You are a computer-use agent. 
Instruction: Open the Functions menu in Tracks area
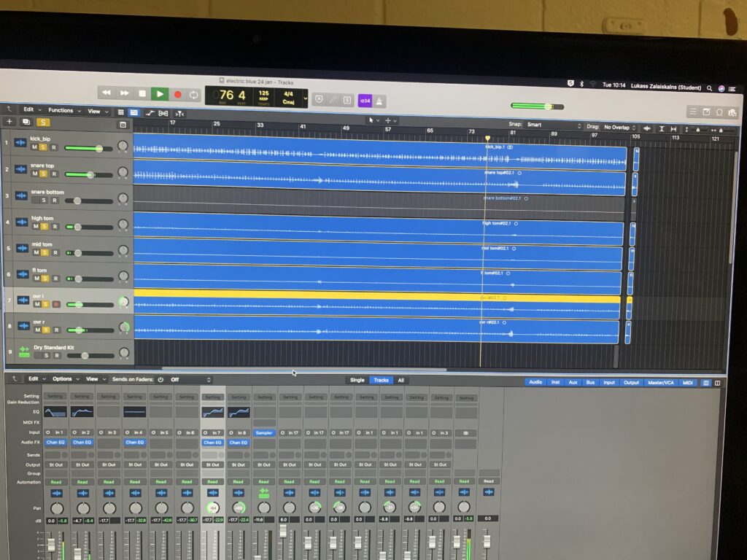coord(64,111)
